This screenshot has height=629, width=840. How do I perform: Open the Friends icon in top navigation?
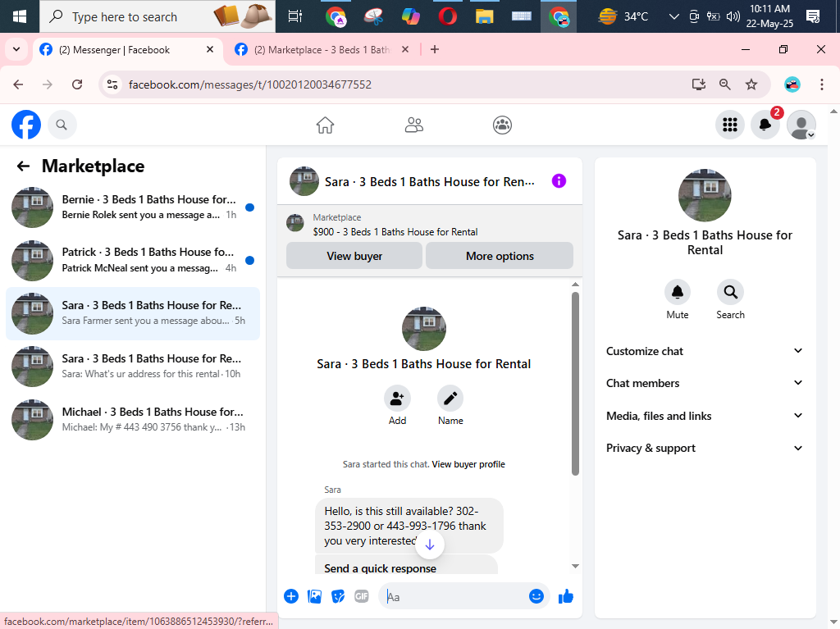click(413, 125)
